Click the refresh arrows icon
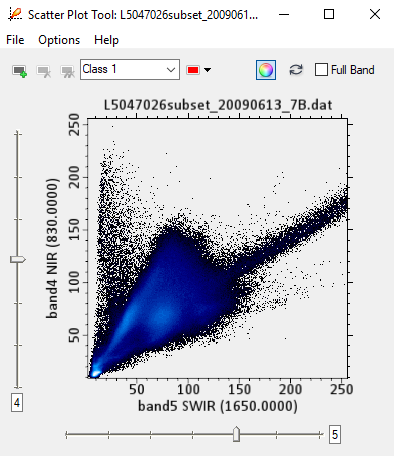Image resolution: width=394 pixels, height=456 pixels. click(x=296, y=70)
